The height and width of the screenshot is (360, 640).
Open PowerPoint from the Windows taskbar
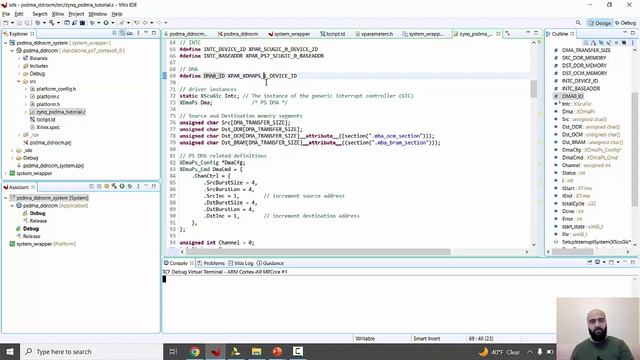(x=277, y=351)
